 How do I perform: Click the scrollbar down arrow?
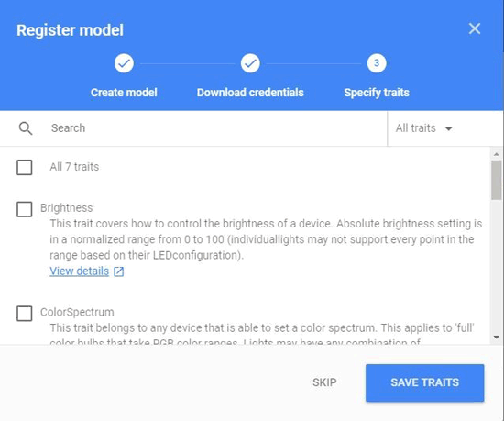point(497,337)
